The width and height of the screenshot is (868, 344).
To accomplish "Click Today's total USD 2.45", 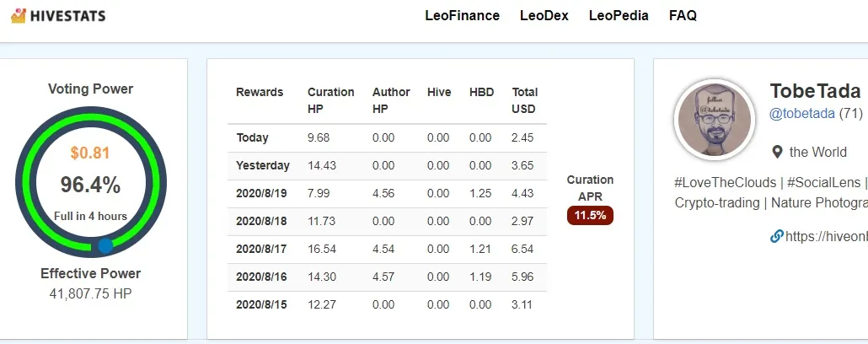I will click(x=522, y=137).
